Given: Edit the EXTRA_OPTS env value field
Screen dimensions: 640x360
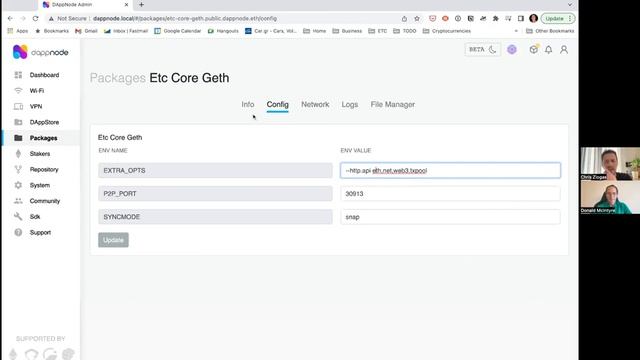Looking at the screenshot, I should pos(450,171).
